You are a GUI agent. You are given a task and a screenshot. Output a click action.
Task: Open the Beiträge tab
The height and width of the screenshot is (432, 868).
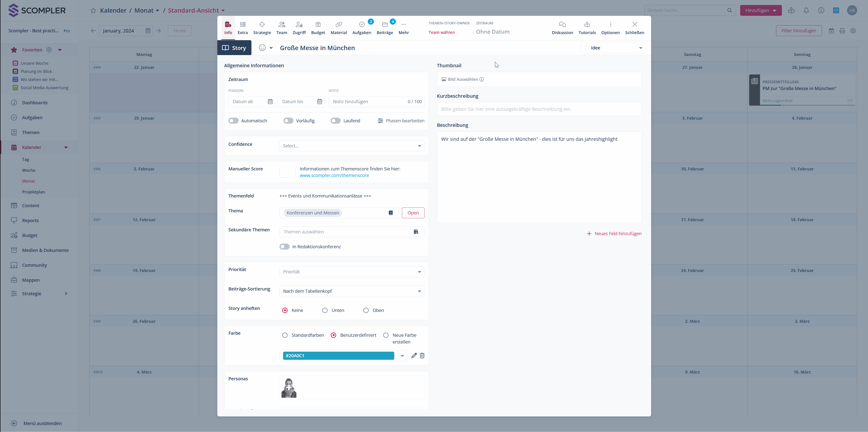tap(385, 28)
